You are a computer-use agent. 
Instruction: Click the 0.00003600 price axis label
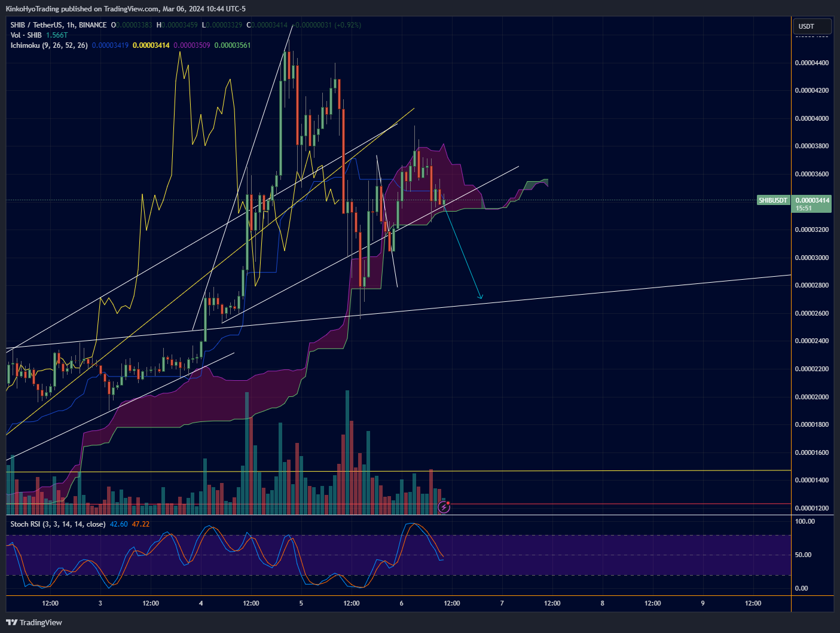tap(812, 175)
